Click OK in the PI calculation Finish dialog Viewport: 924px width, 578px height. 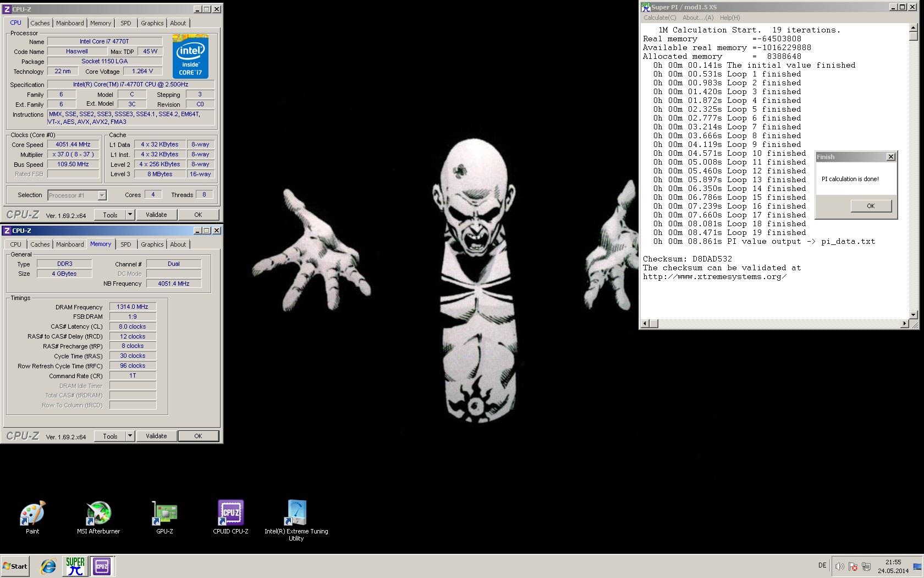coord(871,206)
